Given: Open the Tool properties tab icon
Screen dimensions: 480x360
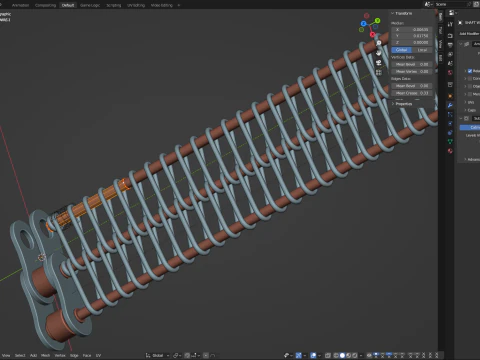Looking at the screenshot, I should (450, 24).
